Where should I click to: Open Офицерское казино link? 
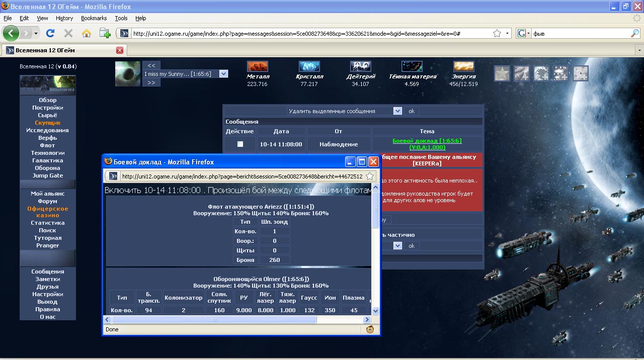coord(48,212)
